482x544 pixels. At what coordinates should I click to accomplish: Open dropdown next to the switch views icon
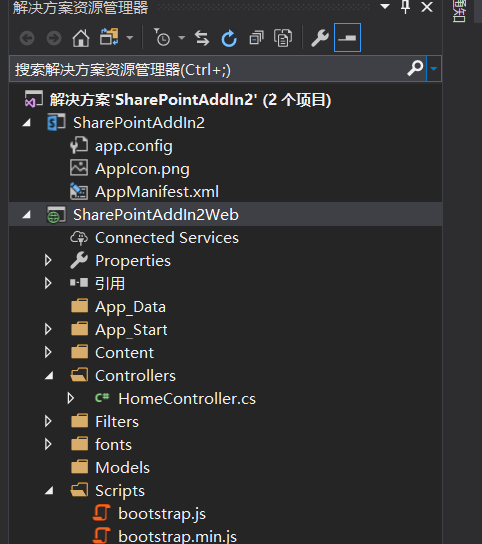(130, 37)
